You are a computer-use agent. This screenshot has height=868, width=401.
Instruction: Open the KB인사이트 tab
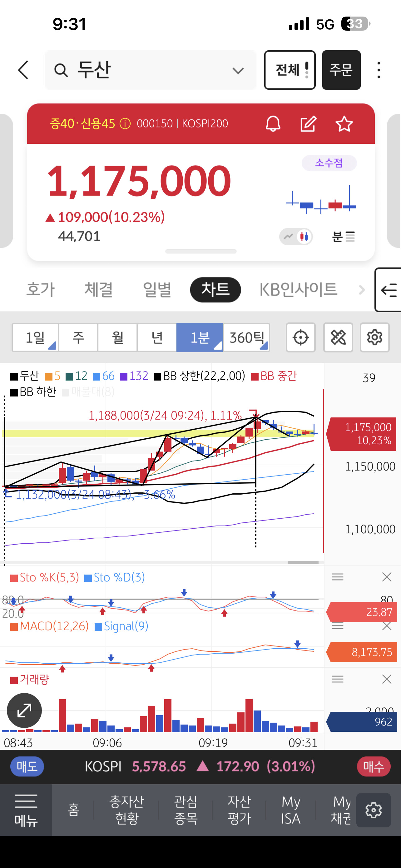298,290
